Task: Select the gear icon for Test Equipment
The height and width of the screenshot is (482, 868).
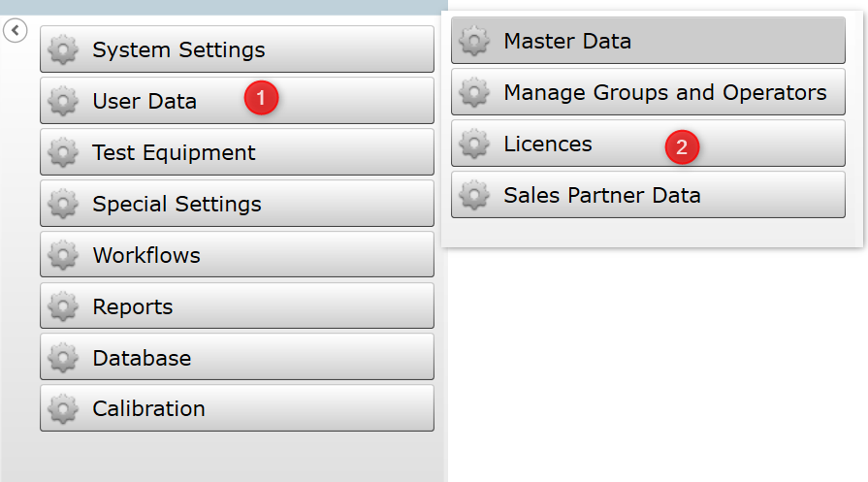Action: 62,152
